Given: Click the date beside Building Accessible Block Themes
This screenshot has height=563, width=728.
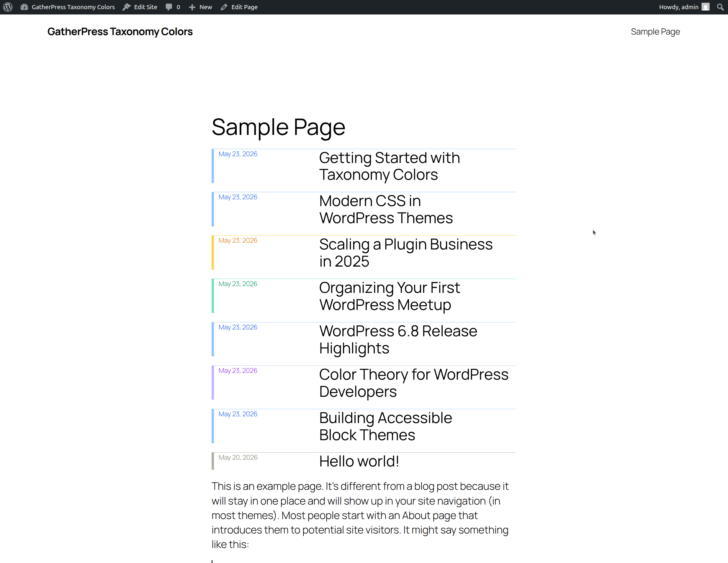Looking at the screenshot, I should tap(238, 414).
